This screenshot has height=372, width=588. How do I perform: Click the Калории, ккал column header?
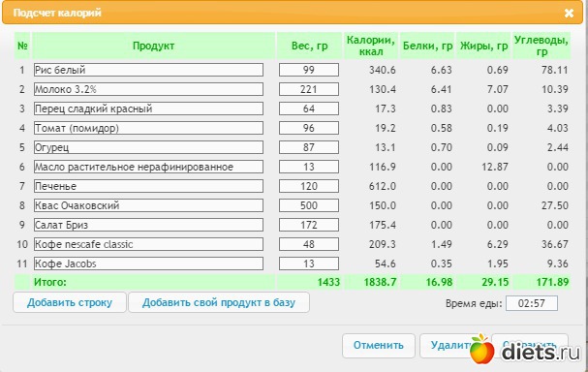click(x=370, y=46)
